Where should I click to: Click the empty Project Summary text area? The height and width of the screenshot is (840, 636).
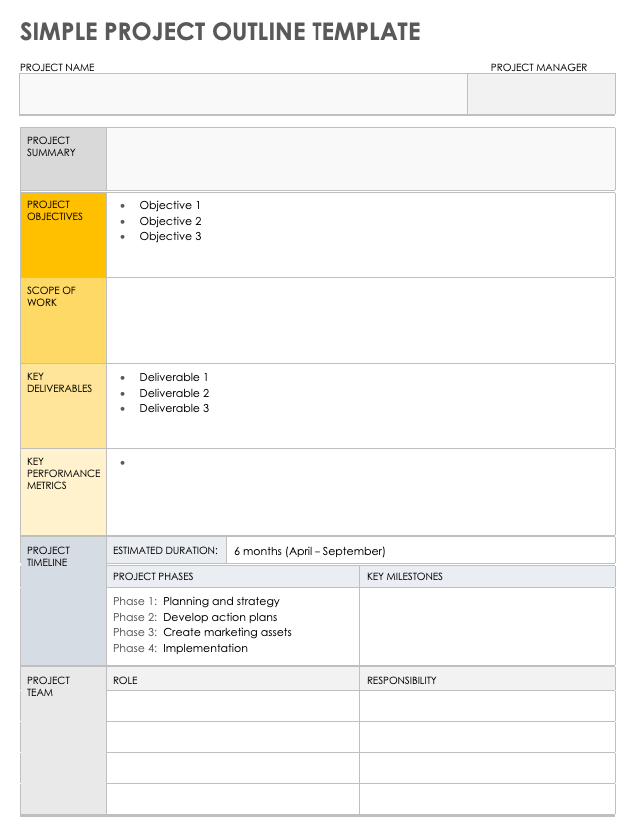(359, 159)
